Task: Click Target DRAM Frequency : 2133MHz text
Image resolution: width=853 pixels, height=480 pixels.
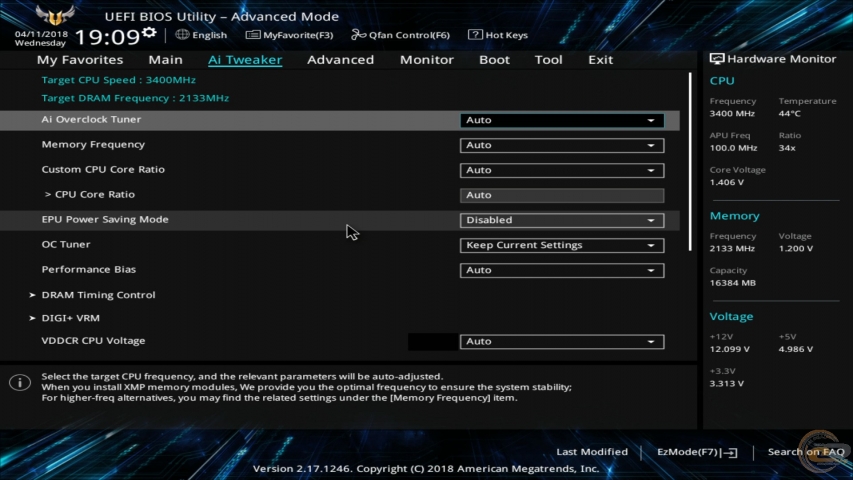Action: click(x=135, y=99)
